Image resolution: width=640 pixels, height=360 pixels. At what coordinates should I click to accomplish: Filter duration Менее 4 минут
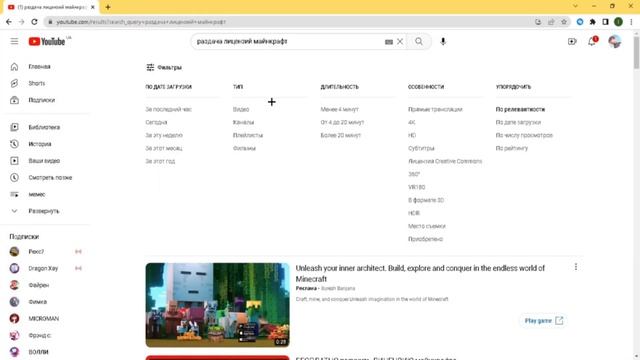point(340,109)
